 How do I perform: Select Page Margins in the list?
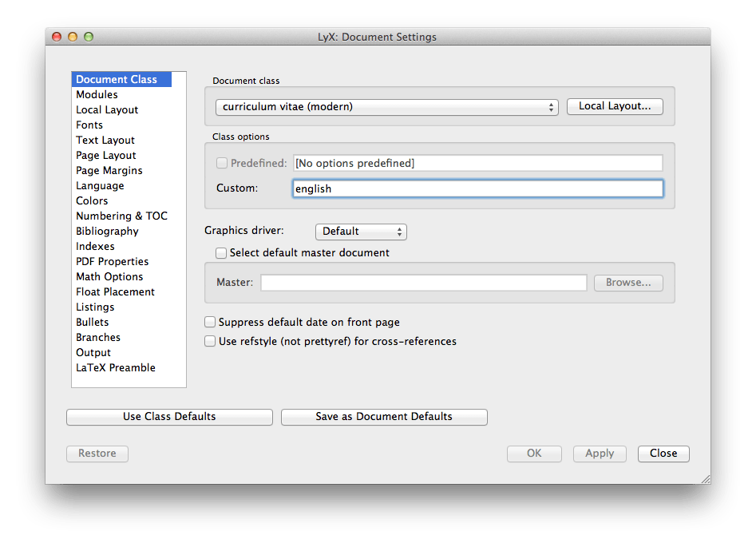(109, 171)
